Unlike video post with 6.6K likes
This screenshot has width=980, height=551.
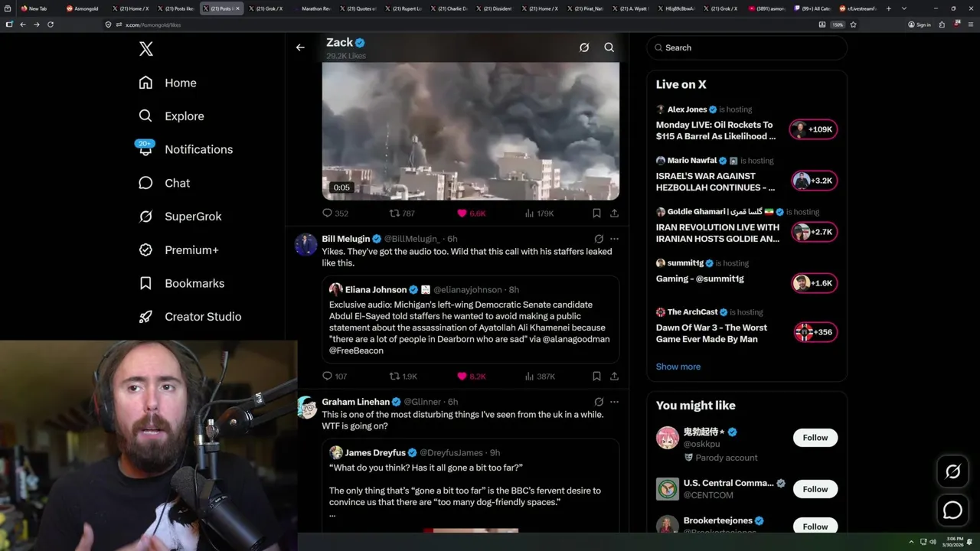pos(471,214)
